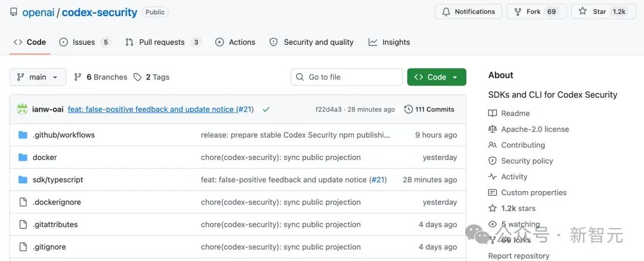Screen dimensions: 644x261
Task: Click the .gitignore file icon
Action: tap(23, 247)
